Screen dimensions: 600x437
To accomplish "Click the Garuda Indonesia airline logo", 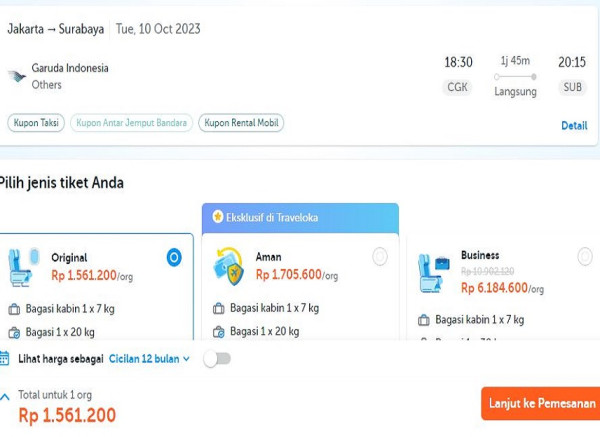I will coord(17,76).
